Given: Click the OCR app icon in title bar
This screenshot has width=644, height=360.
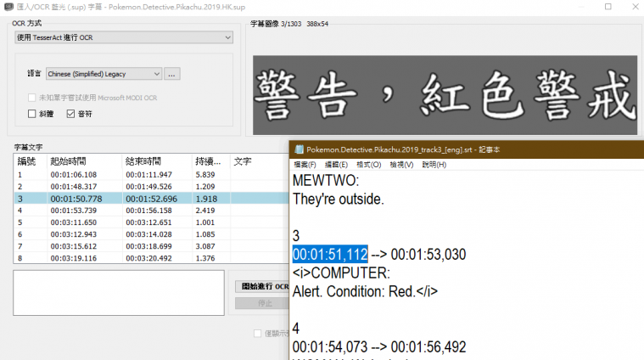Looking at the screenshot, I should pos(8,7).
